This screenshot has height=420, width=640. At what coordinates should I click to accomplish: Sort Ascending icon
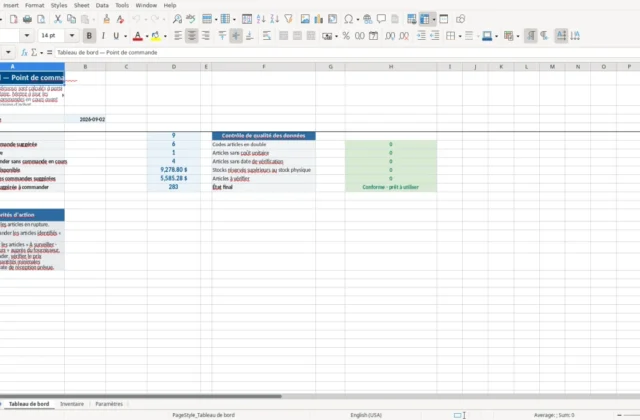click(261, 19)
